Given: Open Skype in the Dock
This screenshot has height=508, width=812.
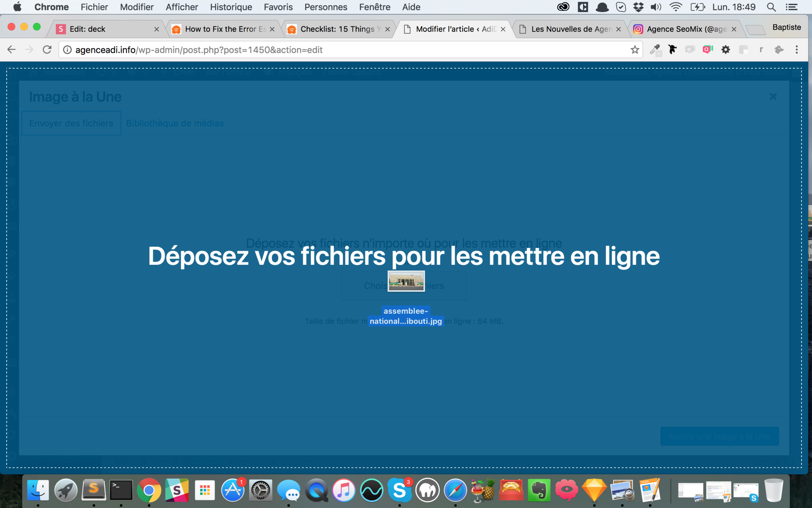Looking at the screenshot, I should point(399,490).
